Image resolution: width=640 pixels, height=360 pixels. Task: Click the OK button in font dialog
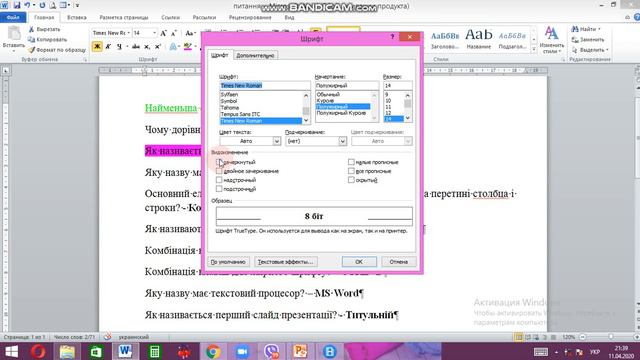pos(359,262)
